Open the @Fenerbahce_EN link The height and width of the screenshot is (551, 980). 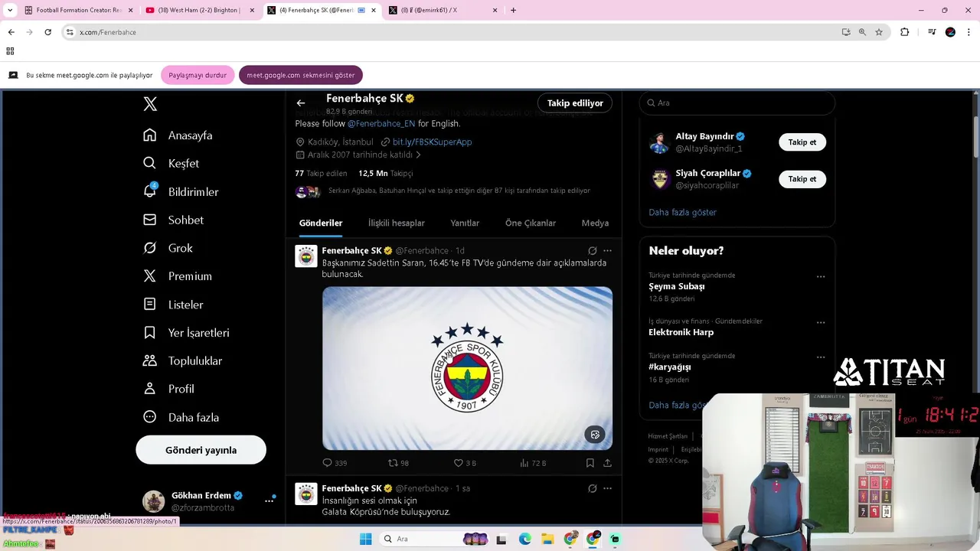381,123
